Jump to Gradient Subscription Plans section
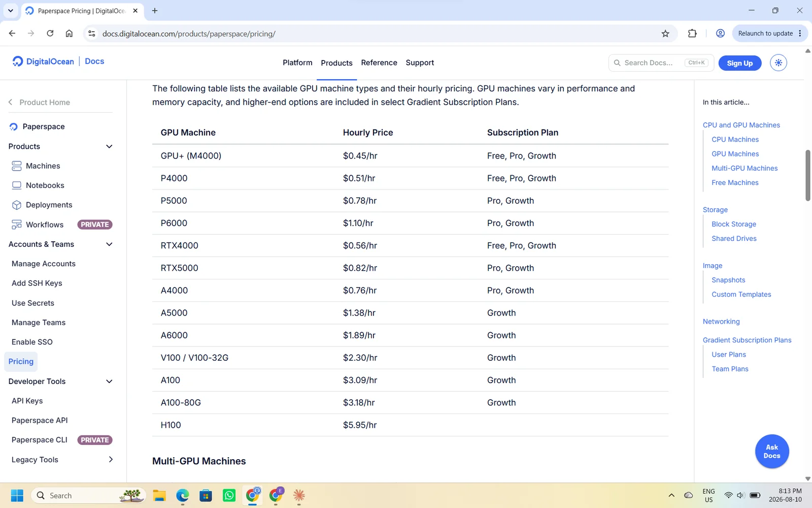Viewport: 812px width, 508px height. pos(747,340)
